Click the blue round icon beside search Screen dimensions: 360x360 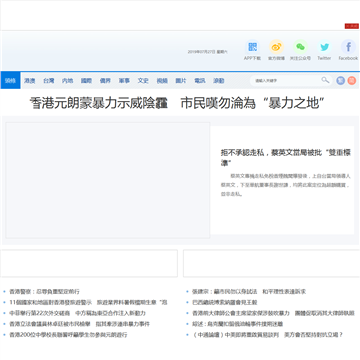click(x=340, y=80)
